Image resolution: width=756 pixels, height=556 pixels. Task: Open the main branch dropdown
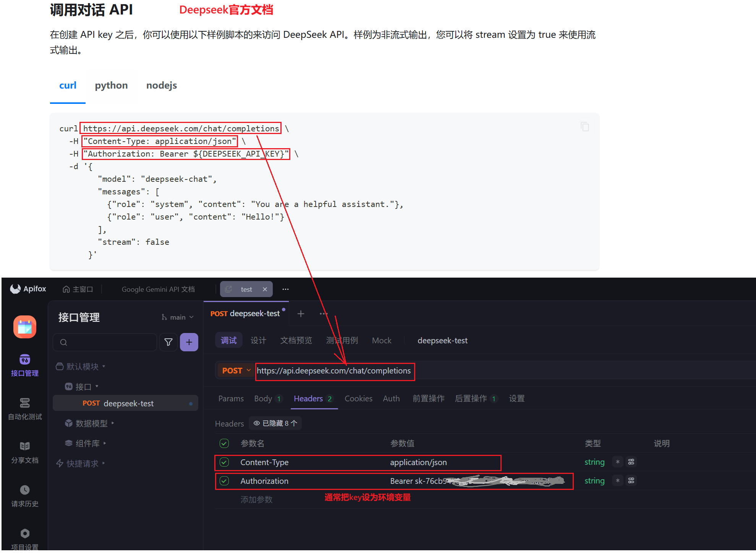click(178, 317)
